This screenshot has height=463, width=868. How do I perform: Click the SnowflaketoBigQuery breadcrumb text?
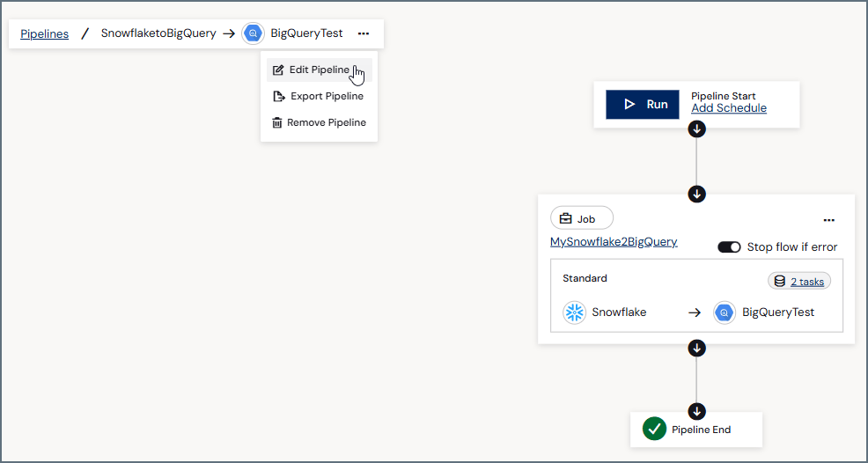tap(158, 33)
